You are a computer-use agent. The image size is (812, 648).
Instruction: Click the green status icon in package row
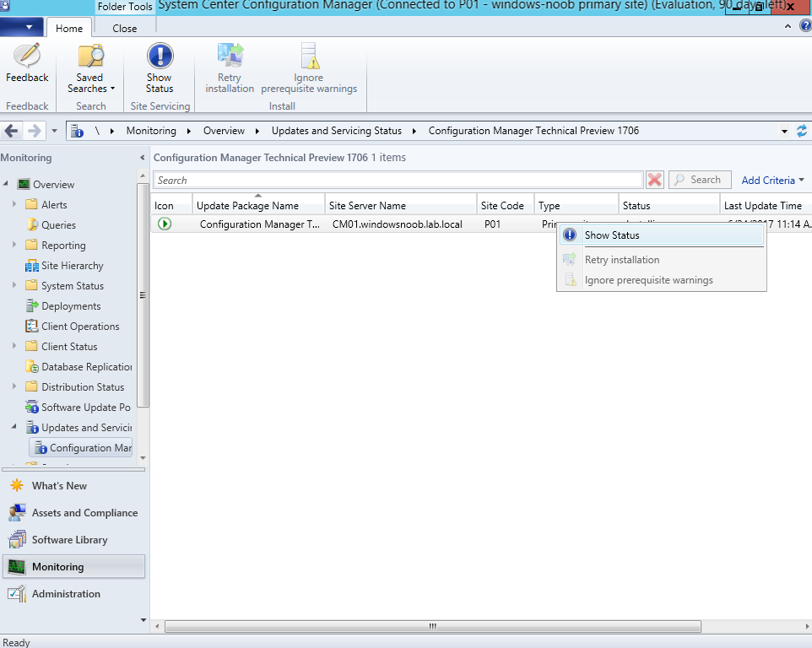tap(165, 224)
